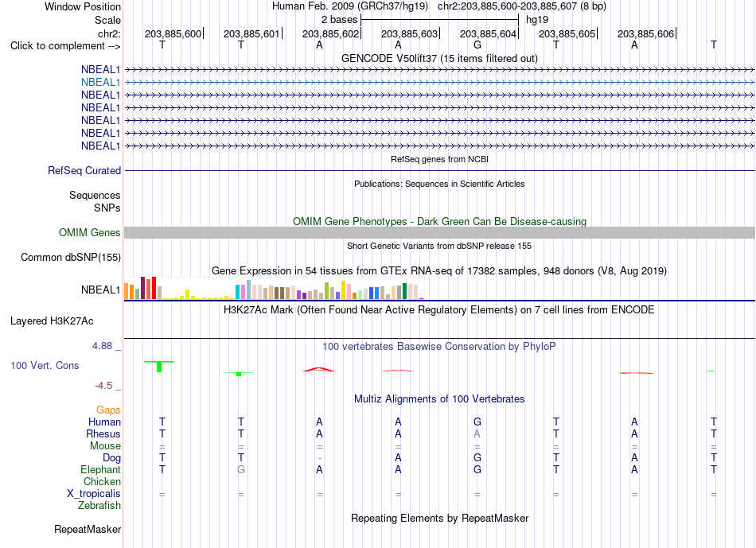Click the faded A in the Rhesus row
This screenshot has height=548, width=756.
[x=477, y=433]
